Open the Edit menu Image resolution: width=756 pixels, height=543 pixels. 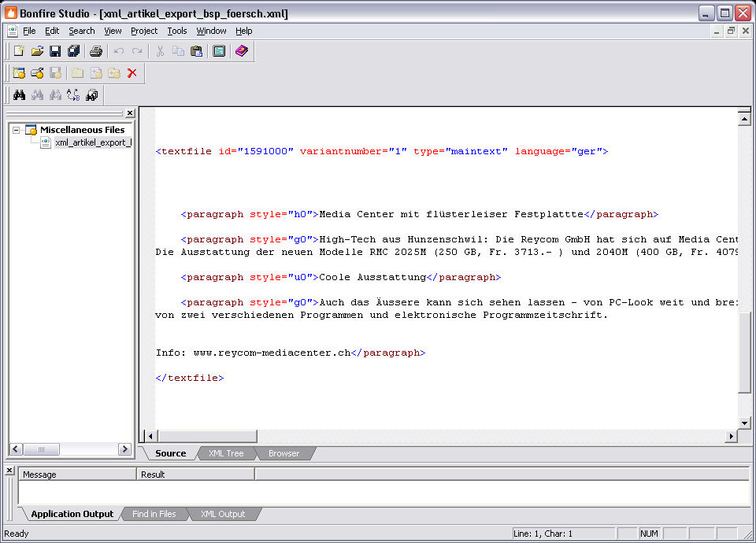pyautogui.click(x=52, y=31)
